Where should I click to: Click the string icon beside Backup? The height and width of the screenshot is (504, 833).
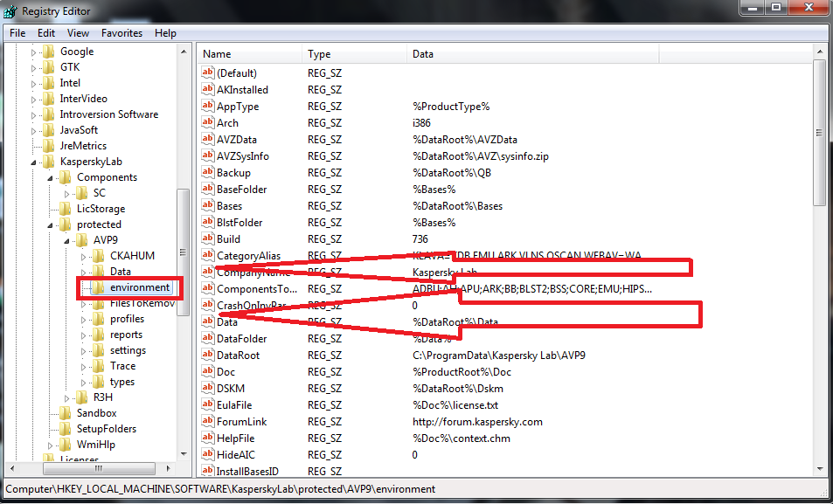tap(208, 173)
